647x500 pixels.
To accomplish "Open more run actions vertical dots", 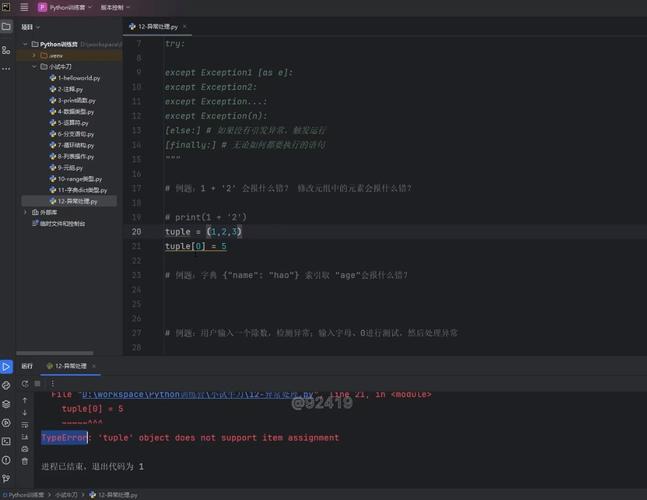I will [52, 384].
